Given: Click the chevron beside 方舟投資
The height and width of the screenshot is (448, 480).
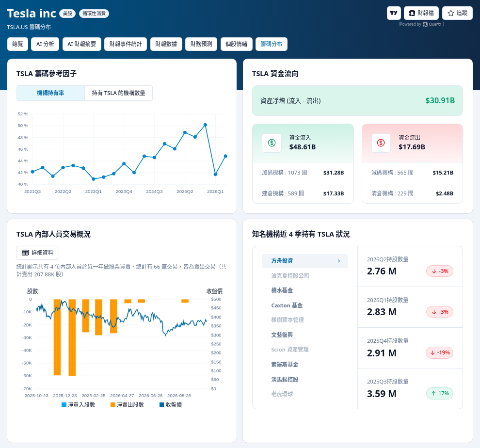Looking at the screenshot, I should [338, 261].
